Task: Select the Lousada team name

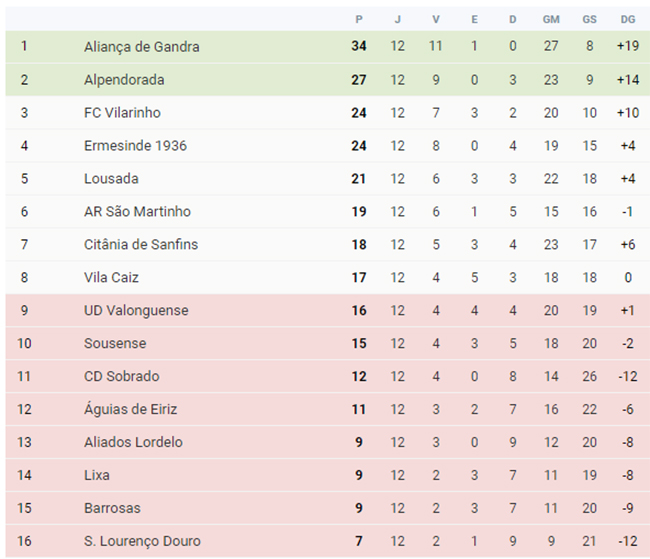Action: (x=111, y=178)
